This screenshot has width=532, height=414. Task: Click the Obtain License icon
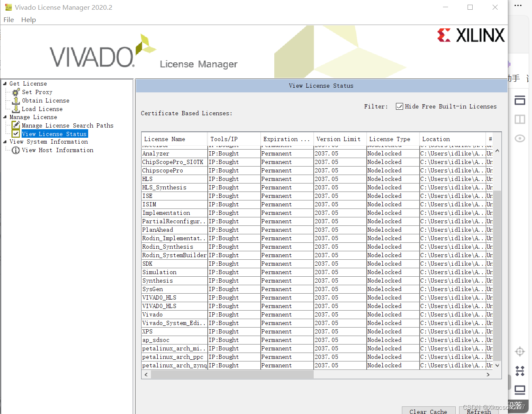[16, 100]
